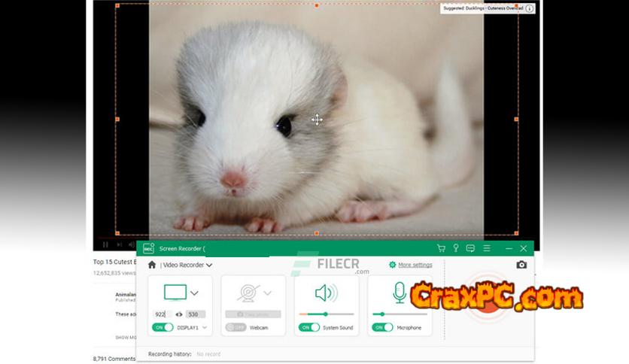629x364 pixels.
Task: Click the Home icon in Screen Recorder
Action: coord(152,265)
